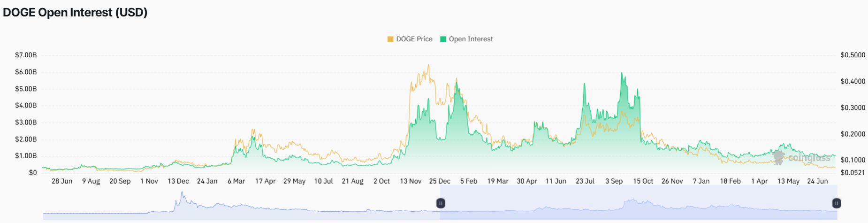Click the 13 Nov date label
Screen dimensions: 868x223
pos(411,181)
